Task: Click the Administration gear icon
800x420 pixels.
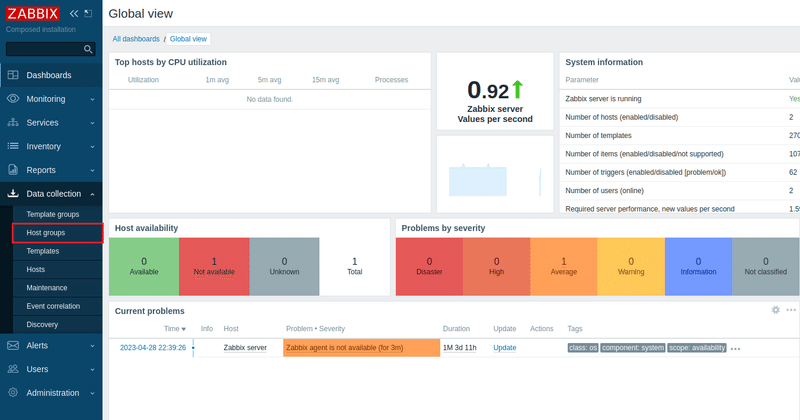Action: [13, 392]
